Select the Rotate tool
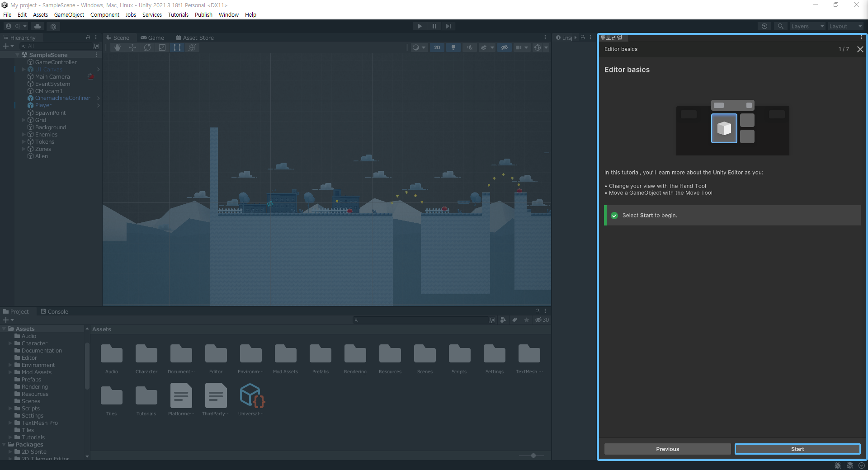The height and width of the screenshot is (470, 868). [147, 47]
